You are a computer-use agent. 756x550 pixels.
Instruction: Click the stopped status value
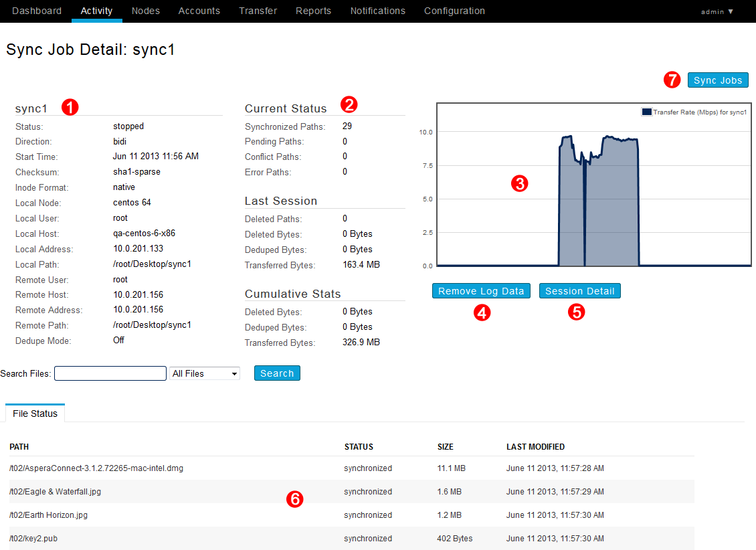(x=128, y=126)
